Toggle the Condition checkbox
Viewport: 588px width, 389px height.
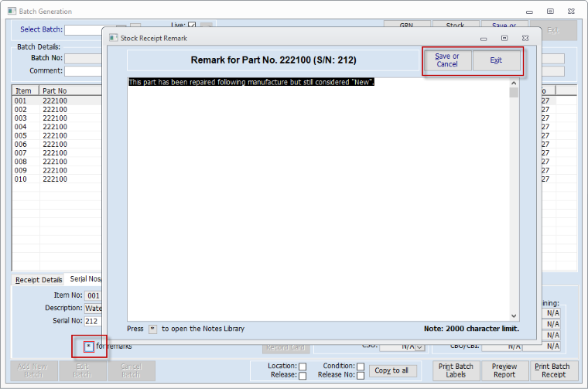pyautogui.click(x=361, y=367)
